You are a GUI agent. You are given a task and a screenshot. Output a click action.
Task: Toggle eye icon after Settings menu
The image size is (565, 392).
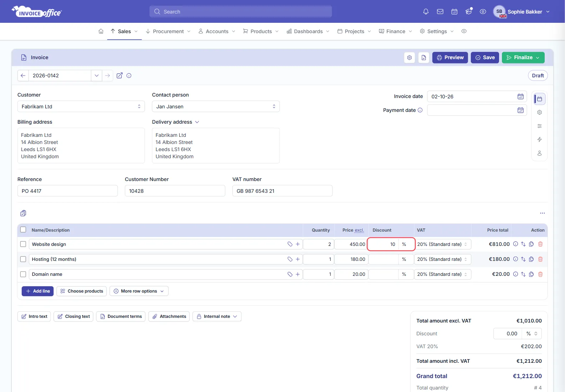click(x=464, y=31)
